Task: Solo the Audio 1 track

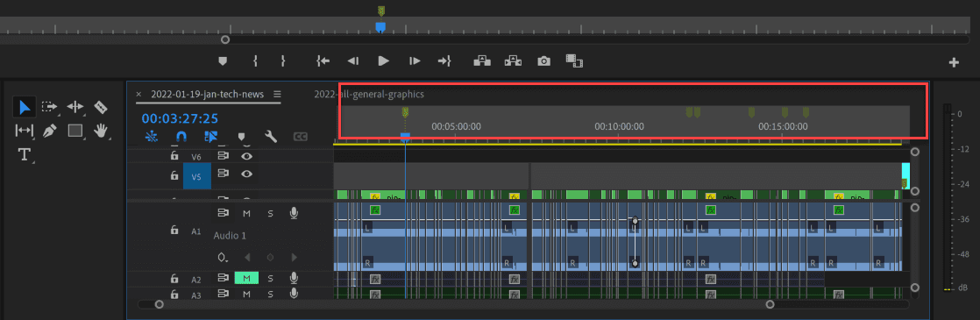Action: pos(271,213)
